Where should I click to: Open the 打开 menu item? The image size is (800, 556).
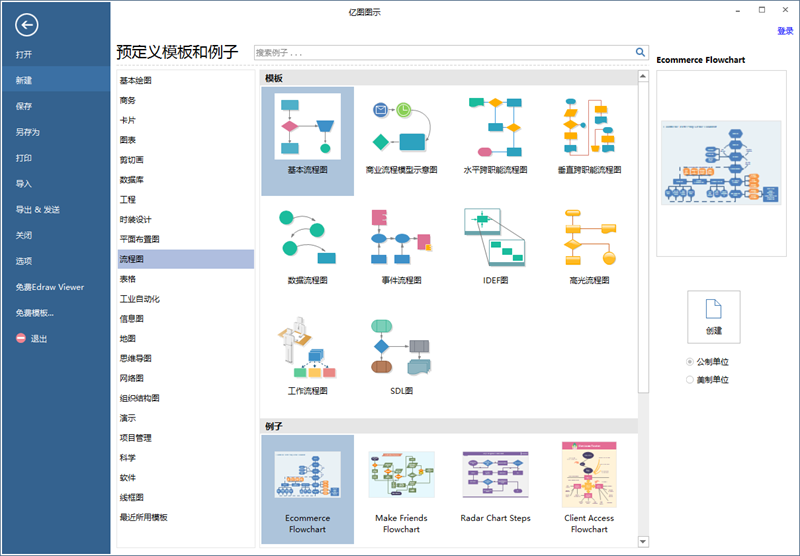click(x=24, y=54)
